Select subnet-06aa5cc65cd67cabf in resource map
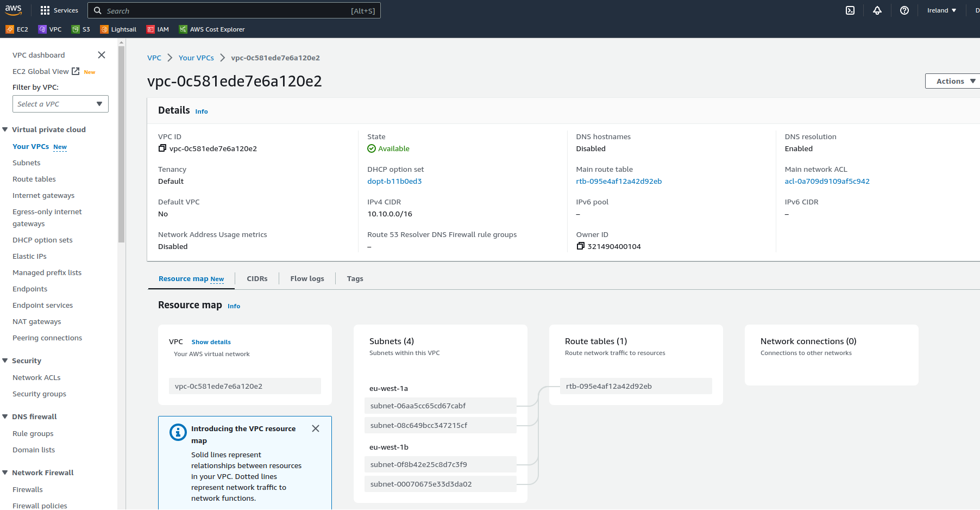The image size is (980, 510). (441, 406)
